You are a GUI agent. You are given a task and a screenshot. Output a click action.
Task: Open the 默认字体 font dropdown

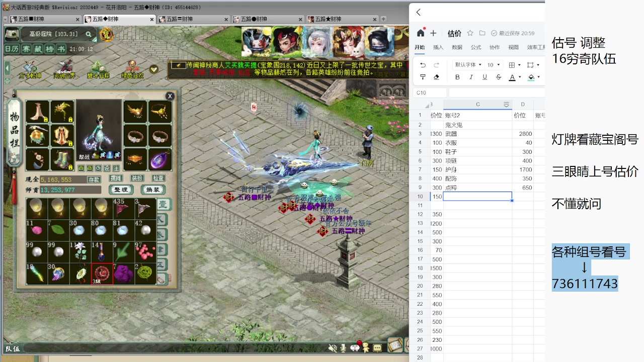pyautogui.click(x=468, y=65)
